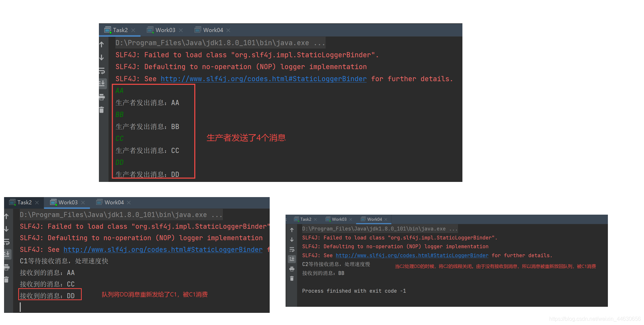Click the up arrow icon in the C1 console
The width and height of the screenshot is (644, 325).
pos(6,216)
